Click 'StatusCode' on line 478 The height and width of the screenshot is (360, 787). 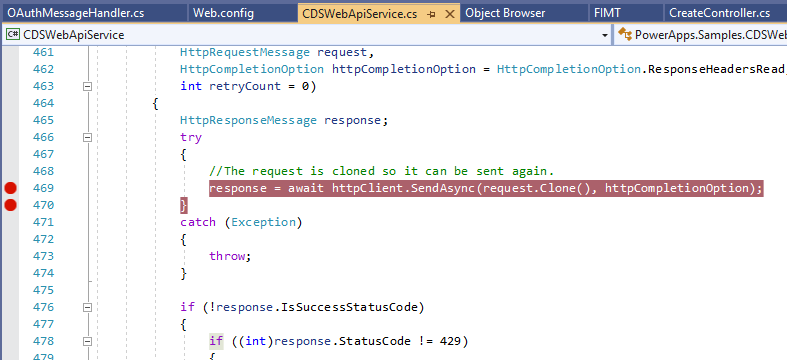tap(374, 341)
